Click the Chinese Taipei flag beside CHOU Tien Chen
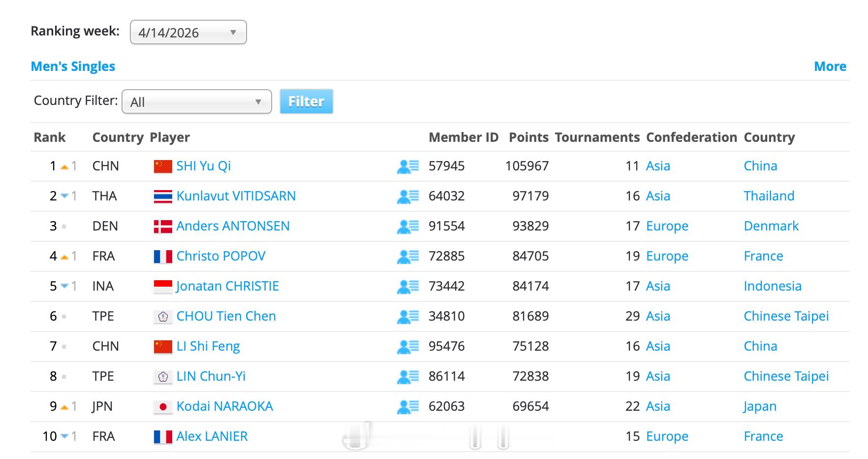 [x=163, y=317]
